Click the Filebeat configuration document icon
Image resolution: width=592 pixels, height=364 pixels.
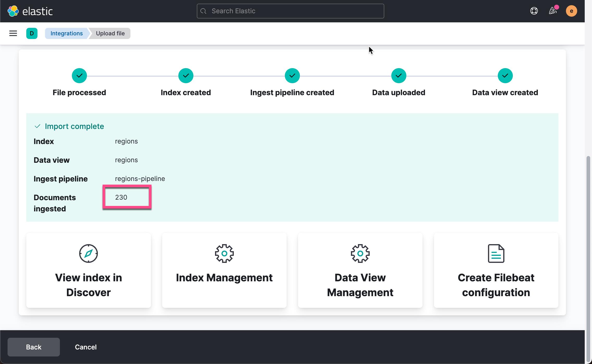[496, 253]
